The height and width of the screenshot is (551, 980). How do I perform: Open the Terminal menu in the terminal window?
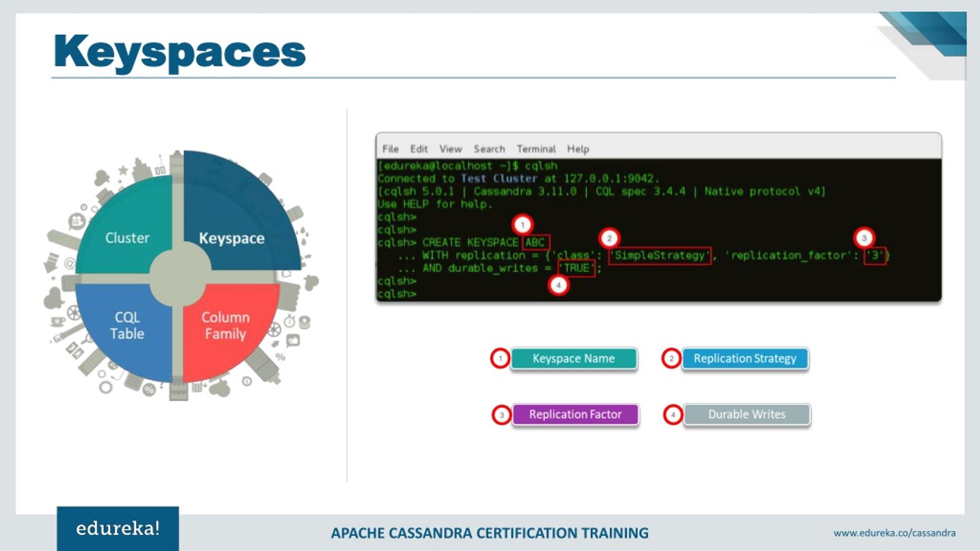coord(537,149)
